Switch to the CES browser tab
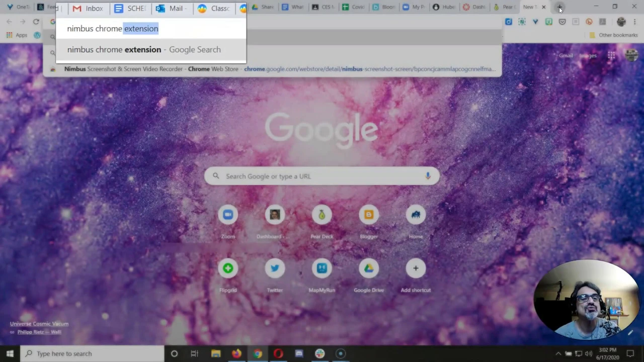The width and height of the screenshot is (644, 362). (x=324, y=7)
